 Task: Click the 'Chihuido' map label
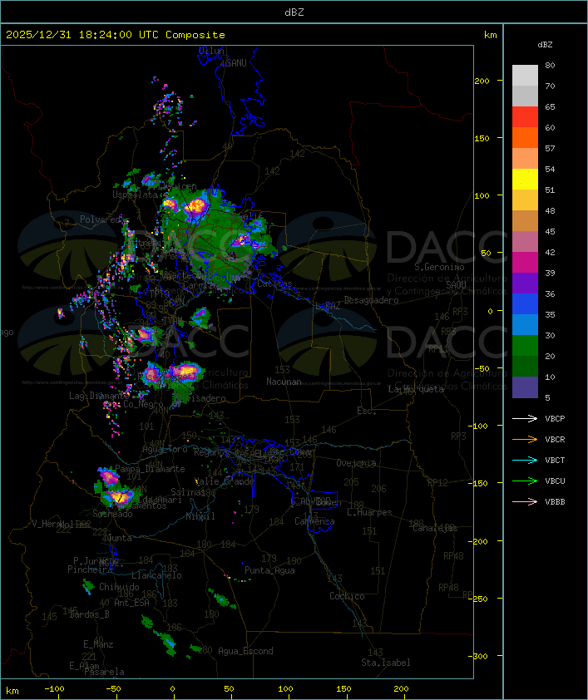[119, 587]
